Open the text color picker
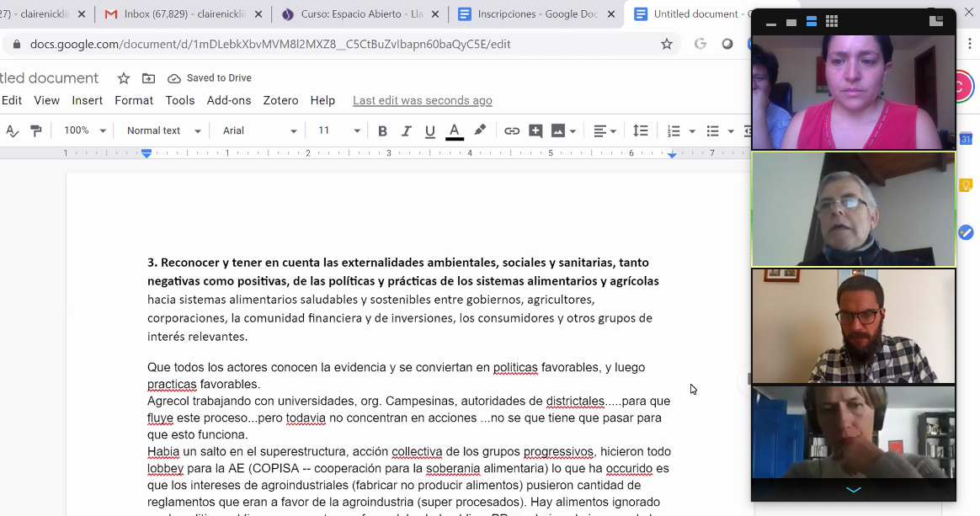Screen dimensions: 980x516 point(454,130)
